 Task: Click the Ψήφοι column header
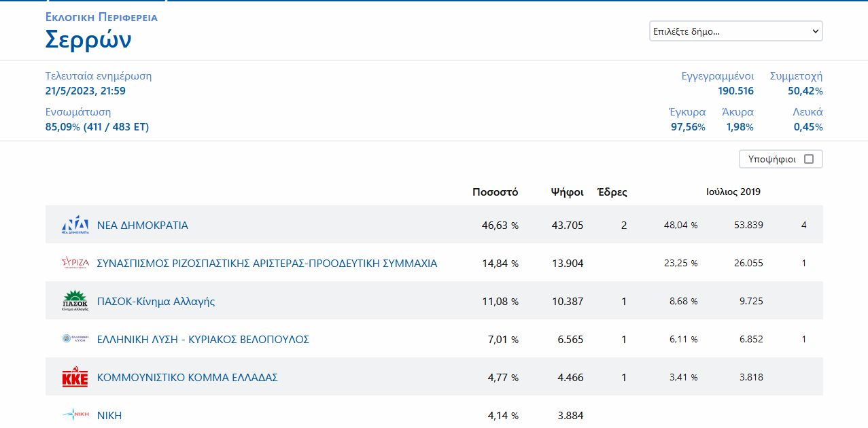[x=567, y=192]
